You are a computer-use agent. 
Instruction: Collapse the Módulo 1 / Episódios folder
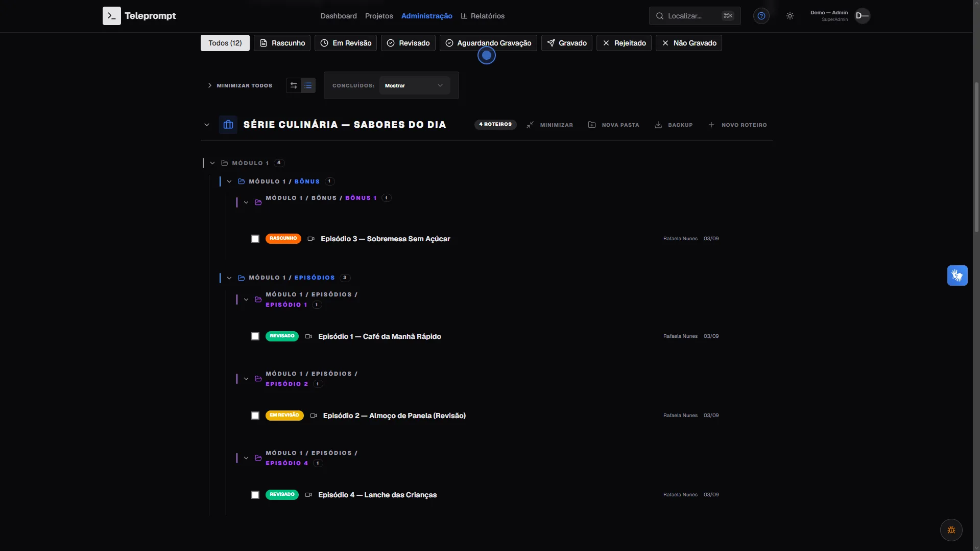[x=229, y=278]
